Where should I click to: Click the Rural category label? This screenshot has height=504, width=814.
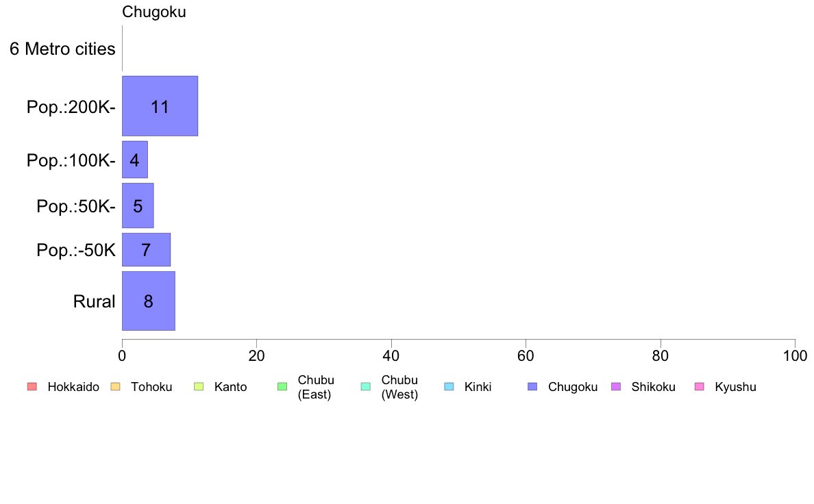click(x=94, y=301)
